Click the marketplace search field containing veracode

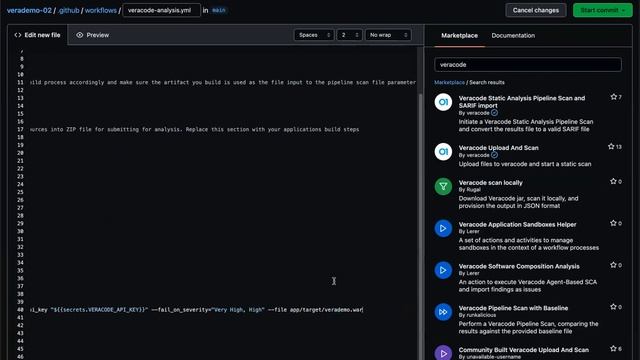tap(528, 64)
